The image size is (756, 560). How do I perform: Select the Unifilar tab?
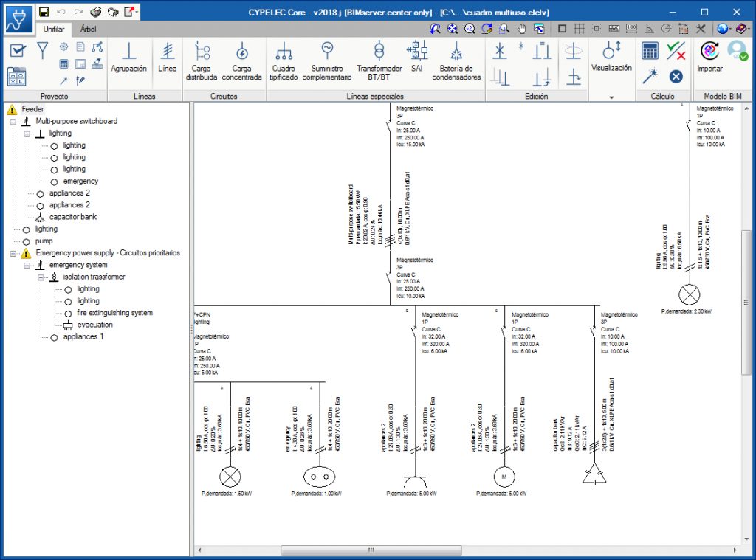click(x=54, y=30)
